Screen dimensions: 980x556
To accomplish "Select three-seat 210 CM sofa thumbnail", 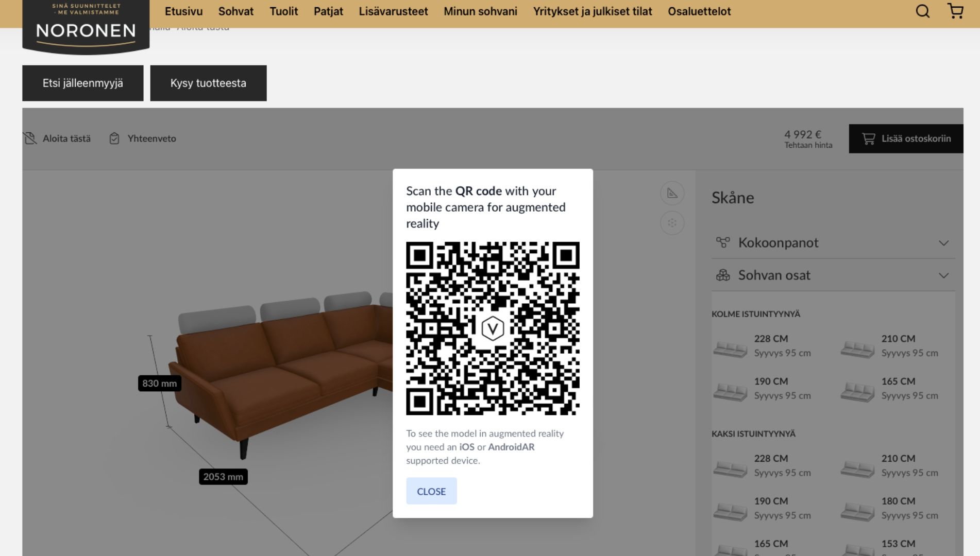I will (x=857, y=350).
